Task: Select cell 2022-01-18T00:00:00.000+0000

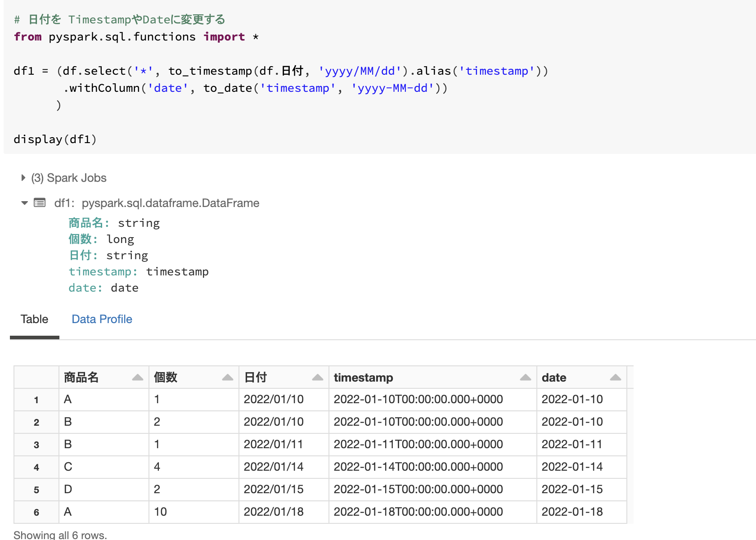Action: coord(433,512)
